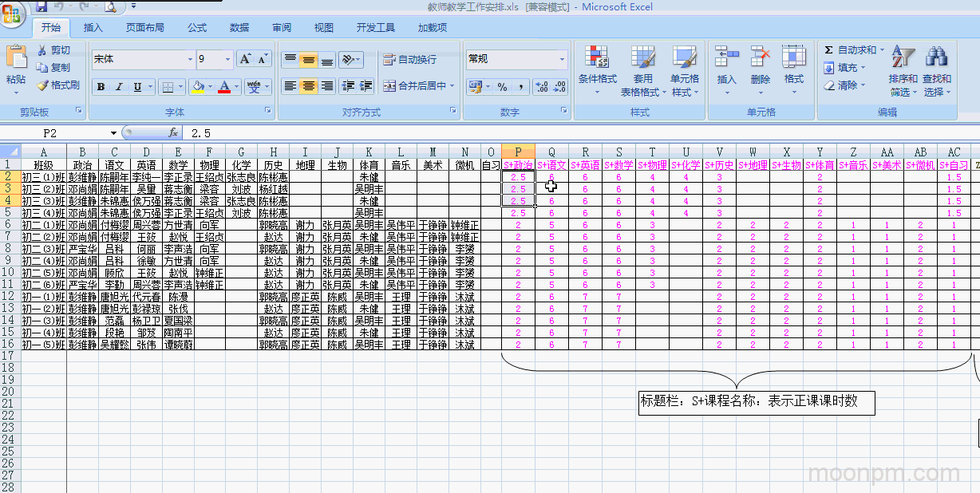This screenshot has height=493, width=980.
Task: Open Format as Table (套用表格格式)
Action: pos(642,71)
